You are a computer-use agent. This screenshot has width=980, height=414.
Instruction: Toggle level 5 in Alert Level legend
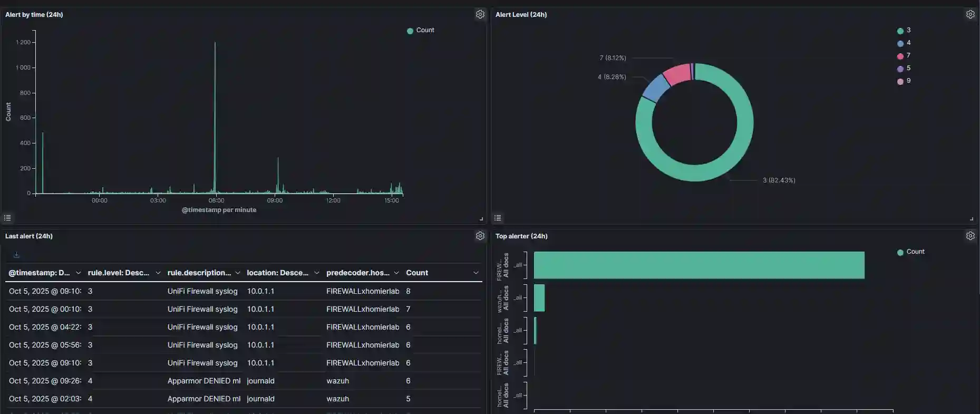(904, 68)
